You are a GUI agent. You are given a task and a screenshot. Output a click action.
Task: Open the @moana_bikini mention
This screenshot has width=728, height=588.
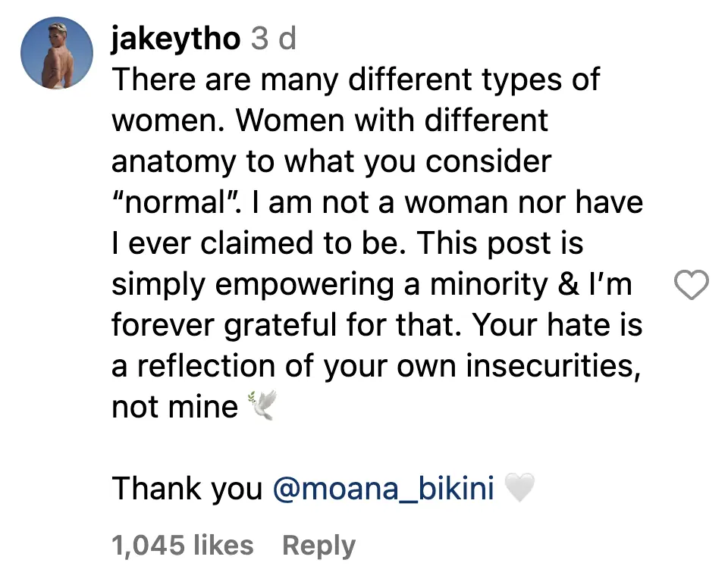coord(383,489)
